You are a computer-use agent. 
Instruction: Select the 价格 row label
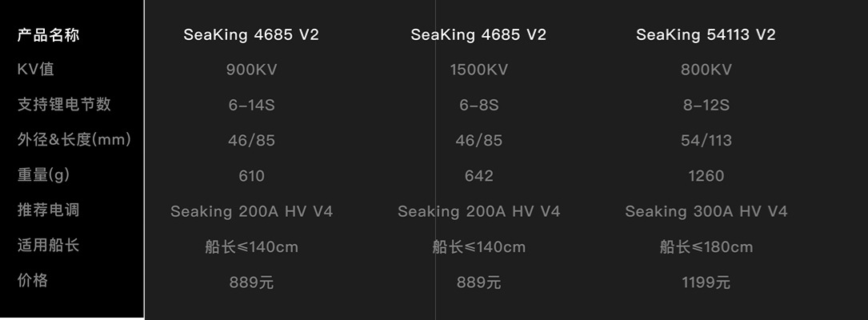click(33, 280)
